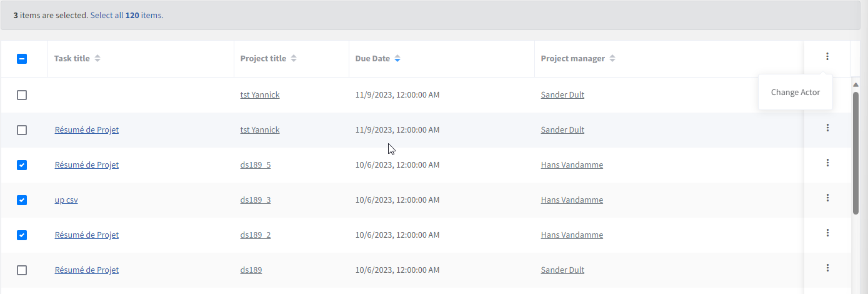Toggle Due Date sort direction
The image size is (868, 294).
click(397, 59)
